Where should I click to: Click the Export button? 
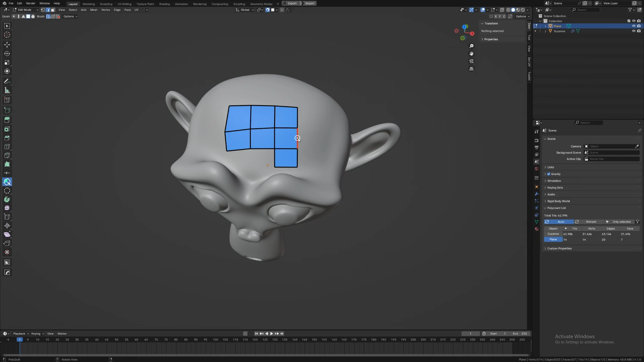pyautogui.click(x=292, y=4)
